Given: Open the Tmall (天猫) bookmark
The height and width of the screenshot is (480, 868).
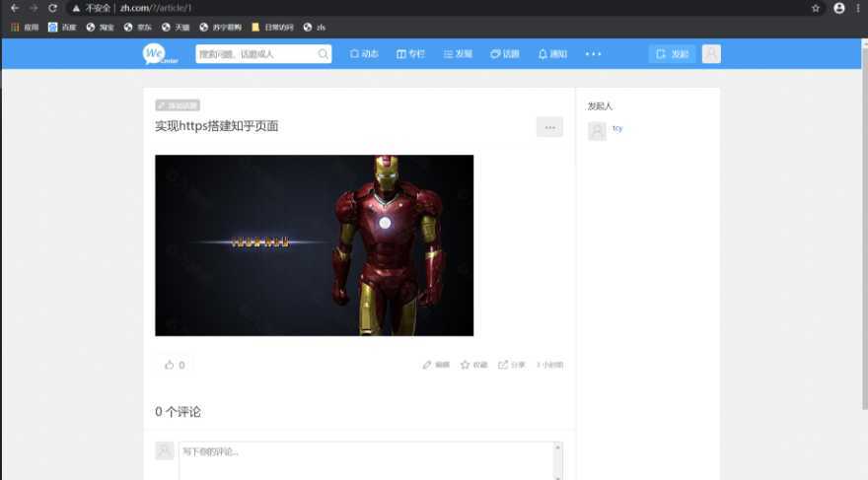Looking at the screenshot, I should 176,27.
